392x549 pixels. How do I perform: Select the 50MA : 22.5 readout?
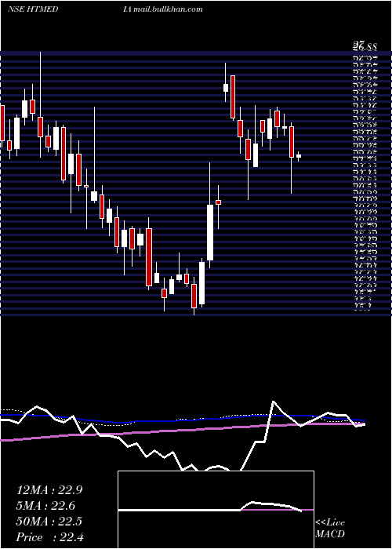[49, 522]
